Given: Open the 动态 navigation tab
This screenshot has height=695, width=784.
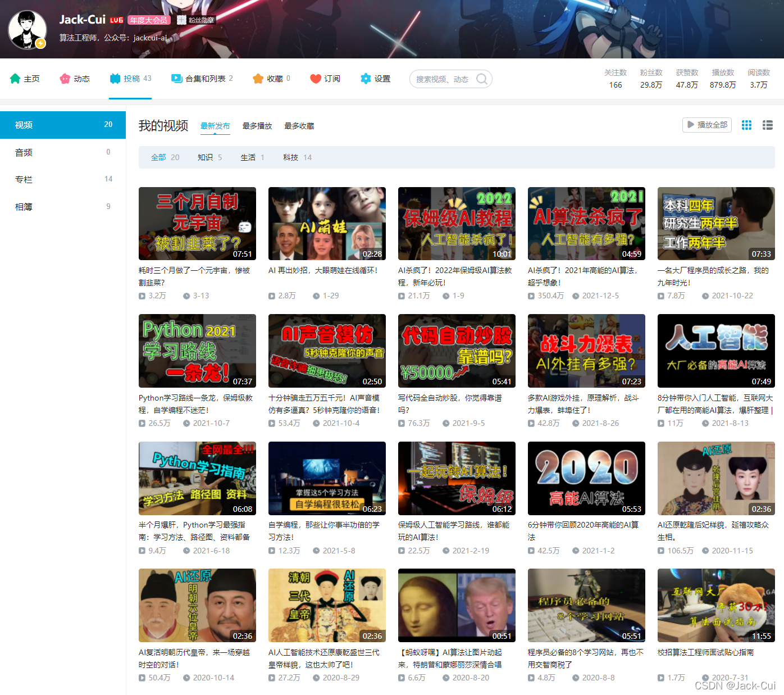Looking at the screenshot, I should pyautogui.click(x=75, y=79).
